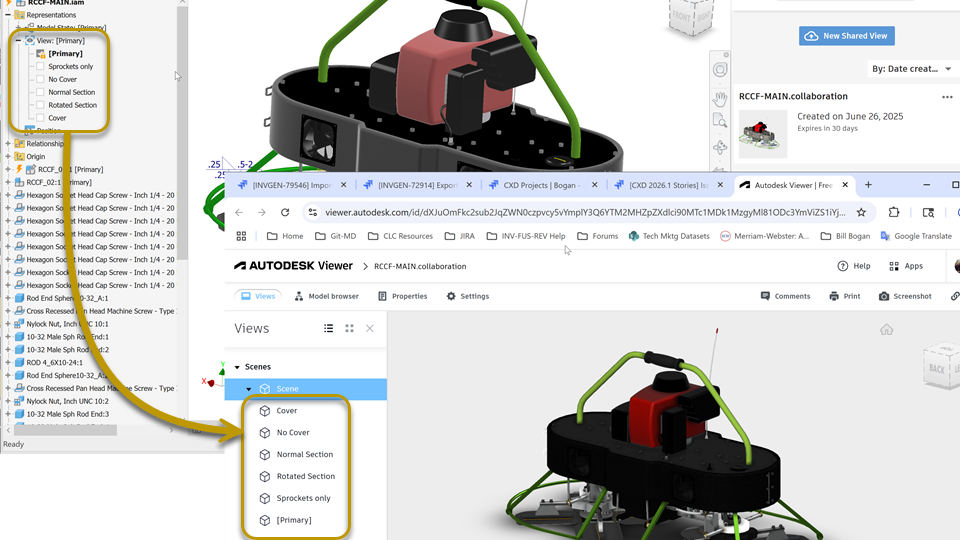Click the New Shared View button
The width and height of the screenshot is (960, 540).
coord(847,36)
